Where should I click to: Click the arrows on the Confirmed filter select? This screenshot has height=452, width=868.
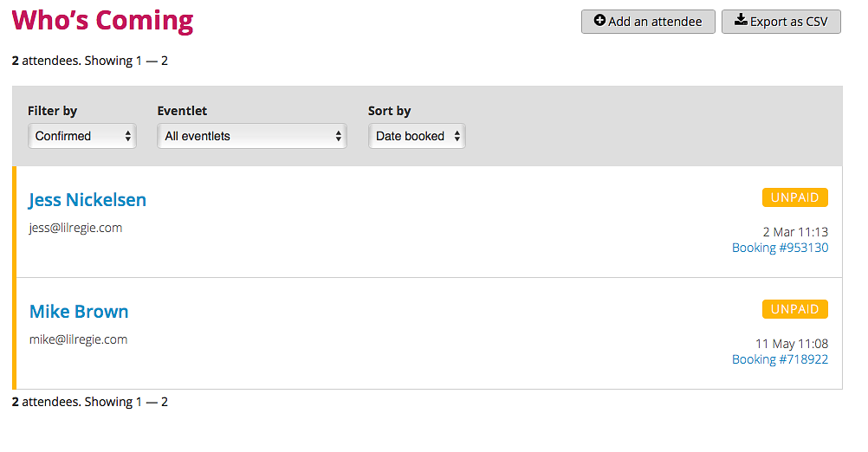128,136
